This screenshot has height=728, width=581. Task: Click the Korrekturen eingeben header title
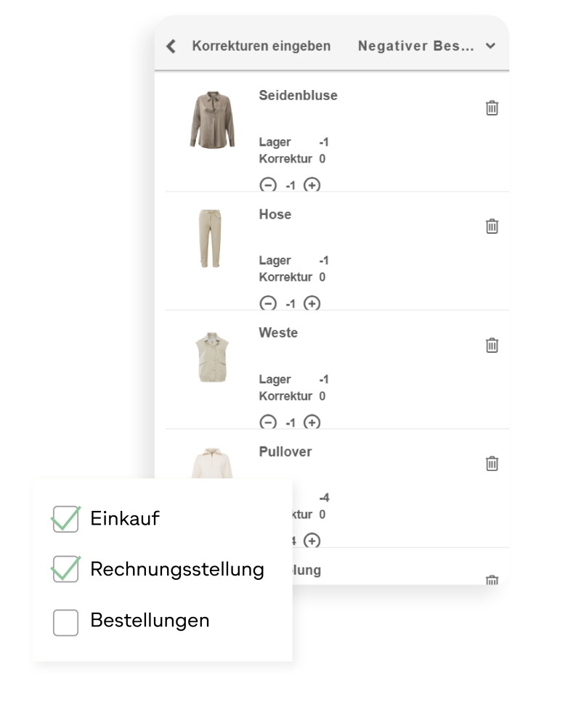tap(261, 46)
